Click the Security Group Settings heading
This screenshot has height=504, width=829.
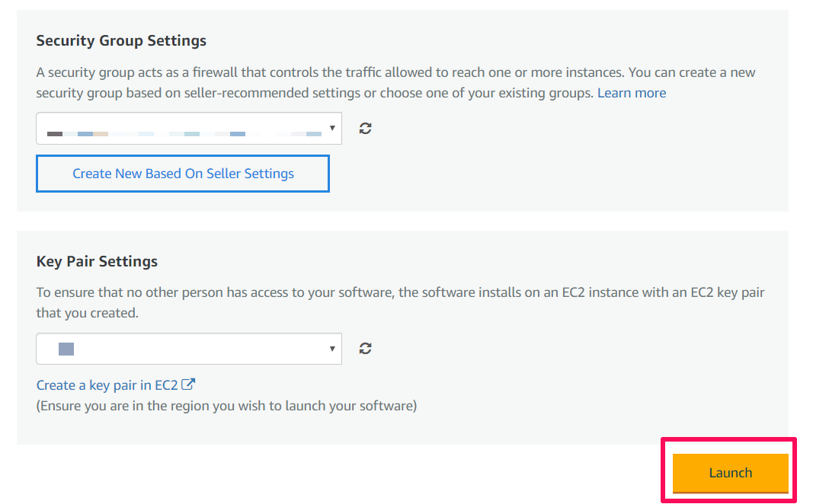121,40
